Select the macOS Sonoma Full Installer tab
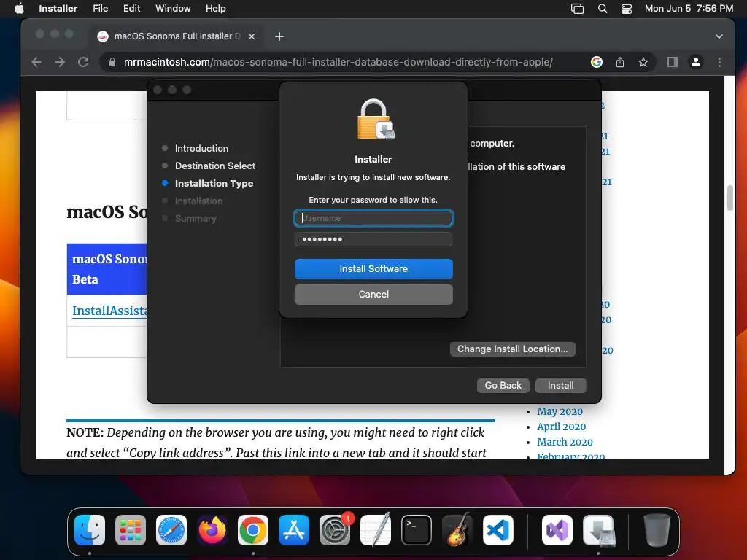This screenshot has width=747, height=560. click(177, 36)
